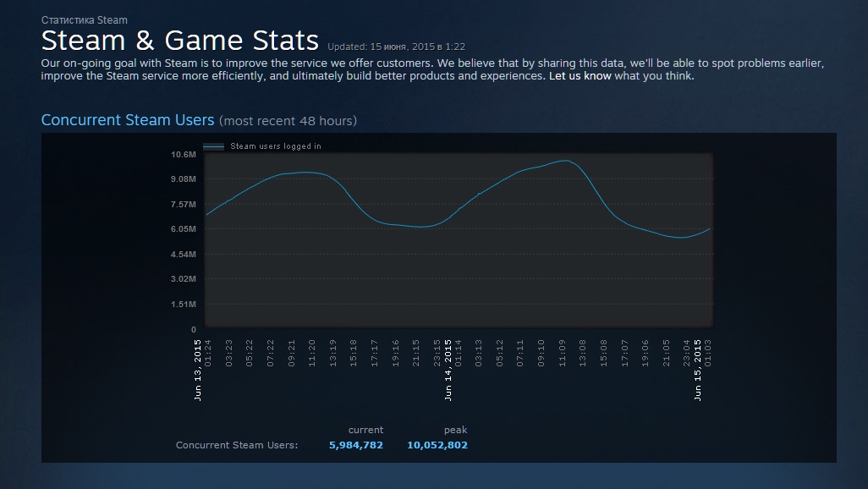Click the current user count 5,984,782
The height and width of the screenshot is (489, 868).
tap(356, 445)
